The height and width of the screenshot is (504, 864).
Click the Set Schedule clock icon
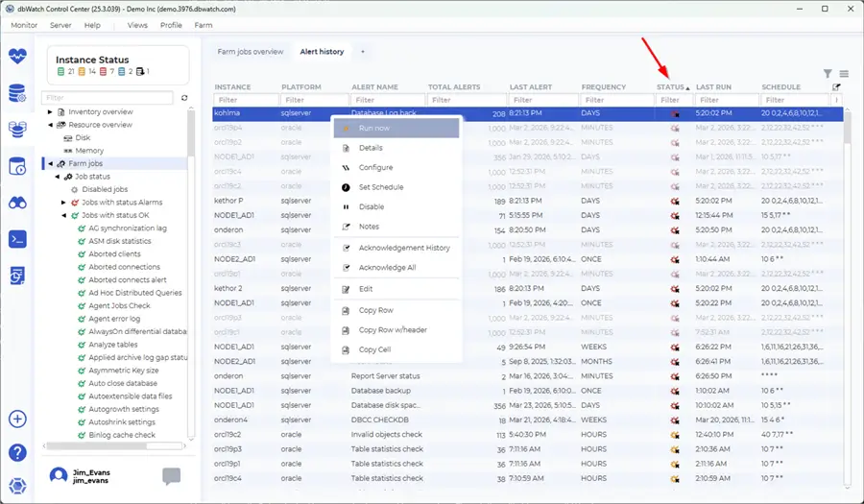[x=346, y=187]
